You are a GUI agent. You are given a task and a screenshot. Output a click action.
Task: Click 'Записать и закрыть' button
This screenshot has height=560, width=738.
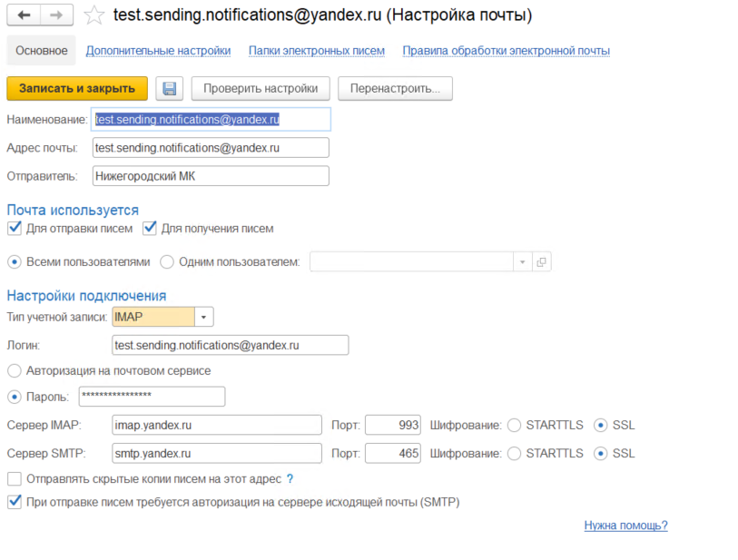[77, 88]
